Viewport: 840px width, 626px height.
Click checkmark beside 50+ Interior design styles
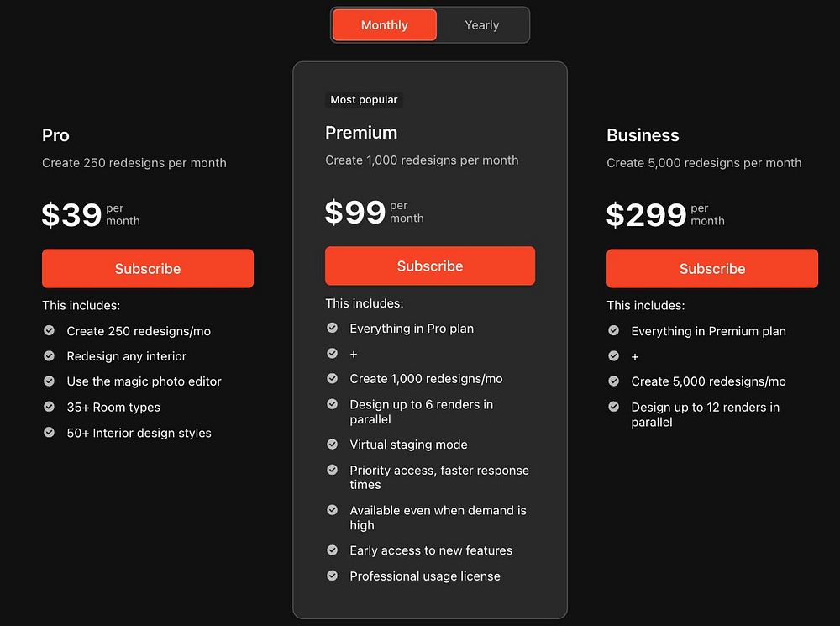pyautogui.click(x=50, y=433)
